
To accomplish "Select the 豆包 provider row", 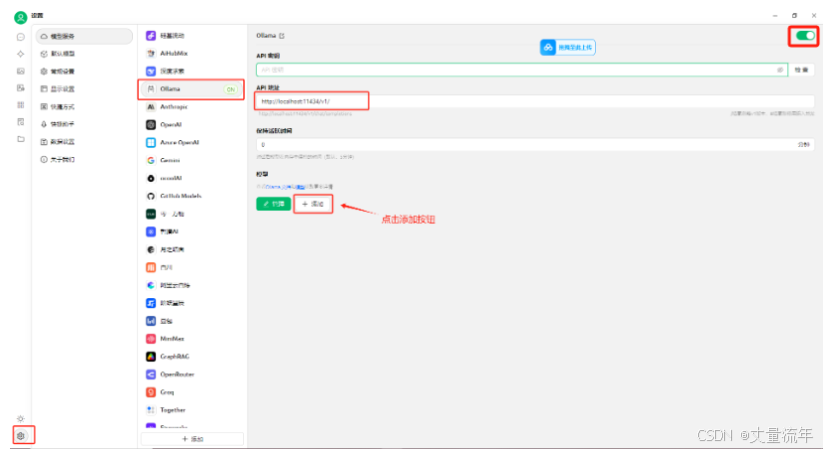I will (192, 321).
